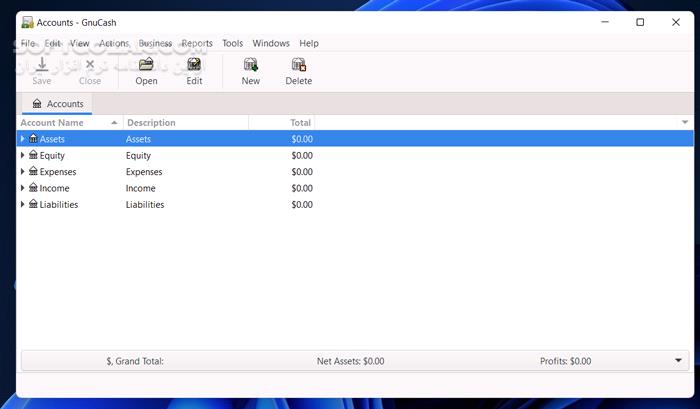
Task: Expand the Income account tree
Action: [23, 188]
